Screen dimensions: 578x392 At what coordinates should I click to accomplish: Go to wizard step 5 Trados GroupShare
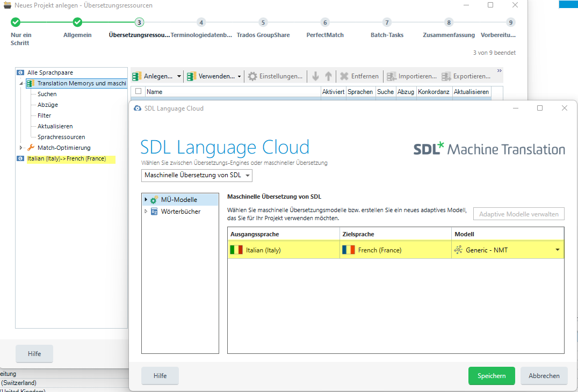pos(263,23)
